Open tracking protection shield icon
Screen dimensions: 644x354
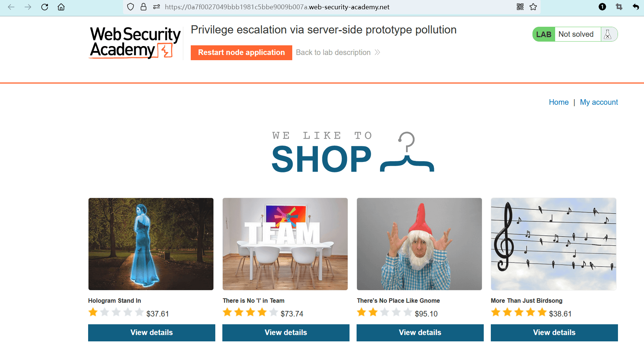131,7
